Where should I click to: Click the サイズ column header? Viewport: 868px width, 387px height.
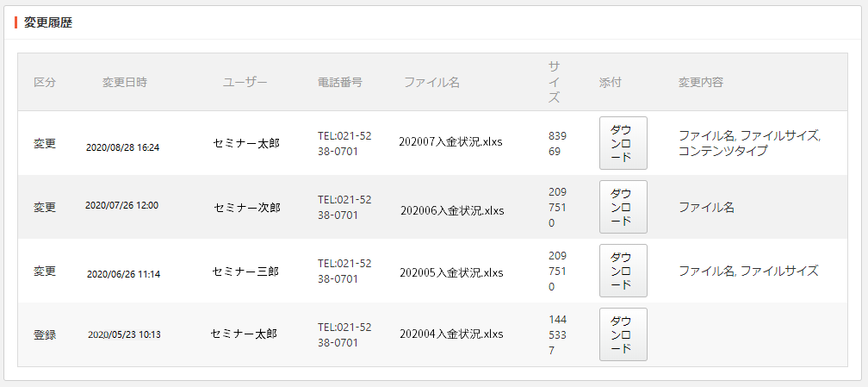click(x=555, y=83)
